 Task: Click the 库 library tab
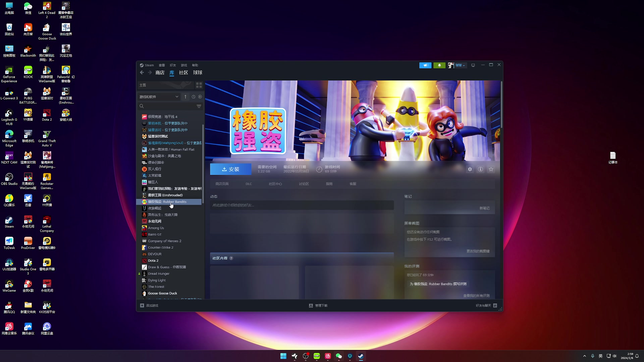coord(172,73)
